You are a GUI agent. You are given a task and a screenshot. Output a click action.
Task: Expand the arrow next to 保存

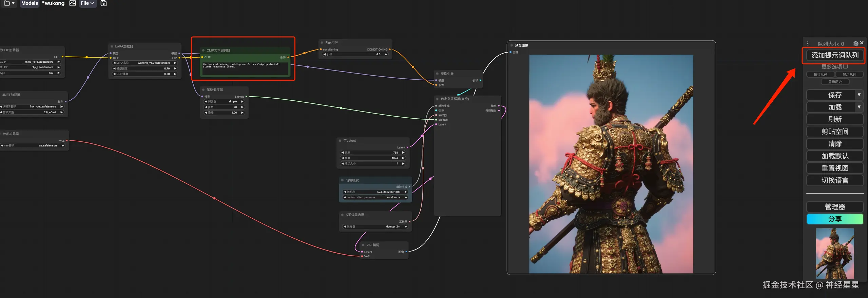click(859, 95)
